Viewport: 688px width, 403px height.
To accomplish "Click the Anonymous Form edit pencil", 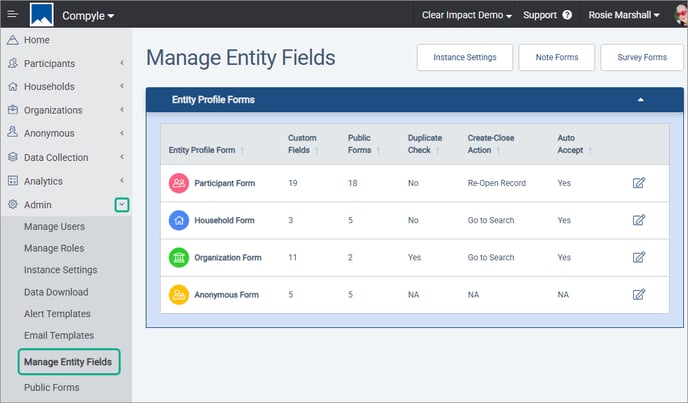I will 639,294.
